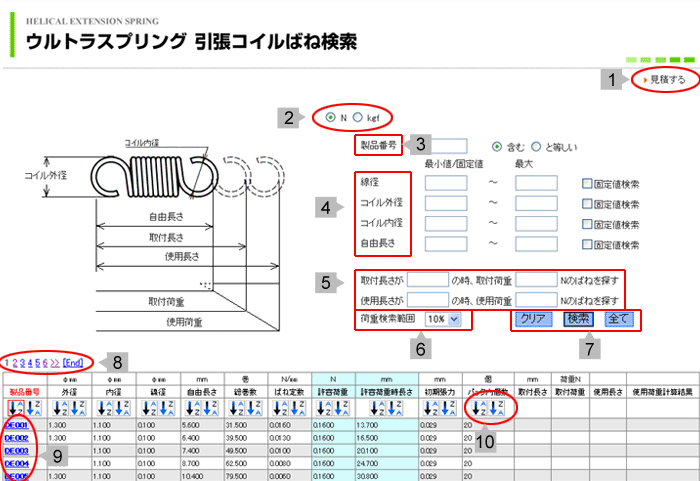Go to results page 2
Viewport: 700px width, 481px height.
click(x=15, y=363)
